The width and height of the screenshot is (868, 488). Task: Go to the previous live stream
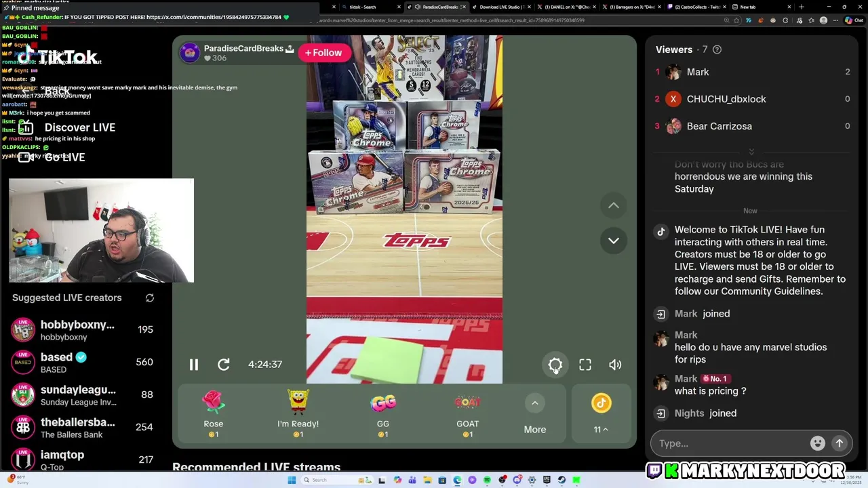[614, 205]
